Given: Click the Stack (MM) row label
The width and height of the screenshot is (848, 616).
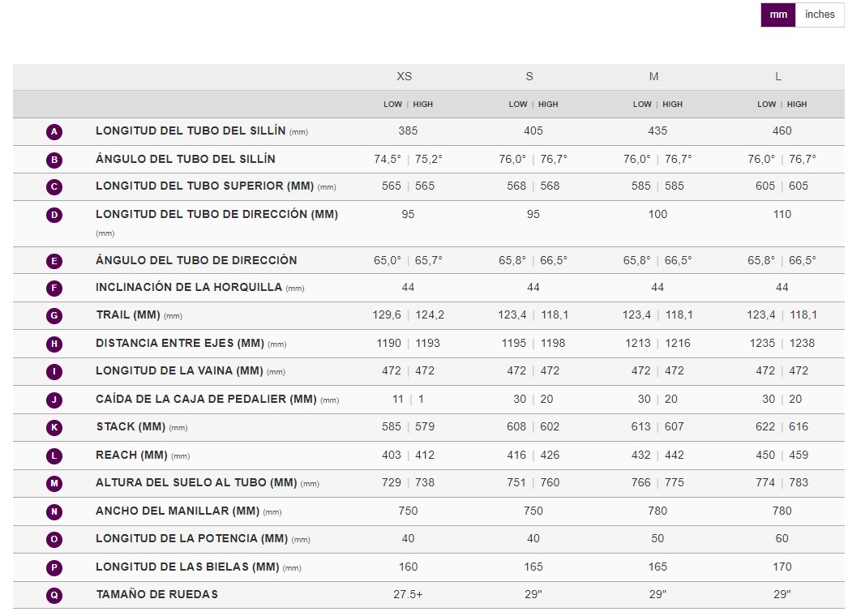Looking at the screenshot, I should click(x=131, y=427).
